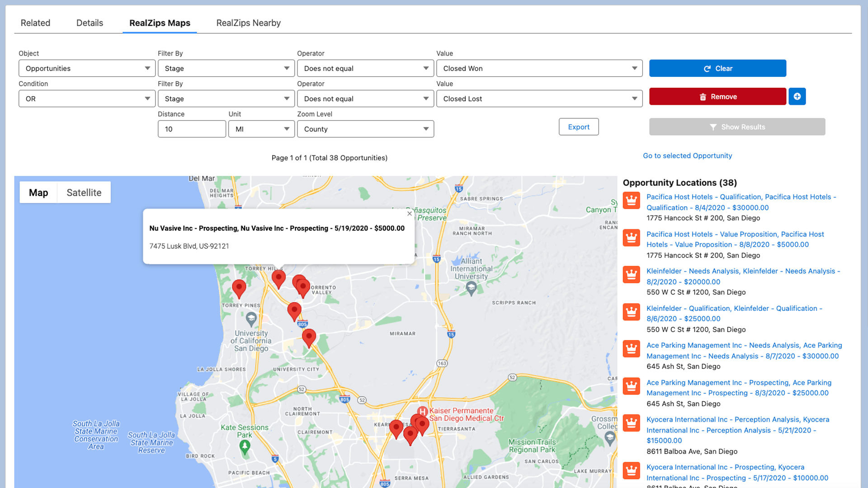Open the Unit dropdown showing MI
Viewport: 868px width, 488px height.
261,129
